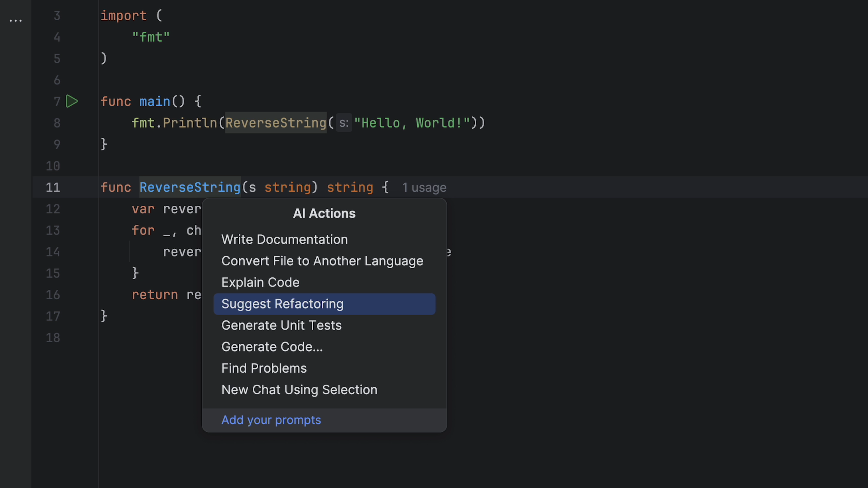Start New Chat Using Selection
The width and height of the screenshot is (868, 488).
pyautogui.click(x=299, y=390)
